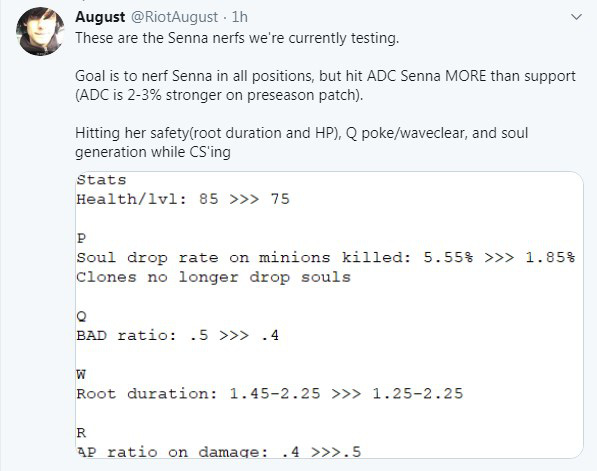Click the 'Soul drop rate on minions killed' line

326,258
